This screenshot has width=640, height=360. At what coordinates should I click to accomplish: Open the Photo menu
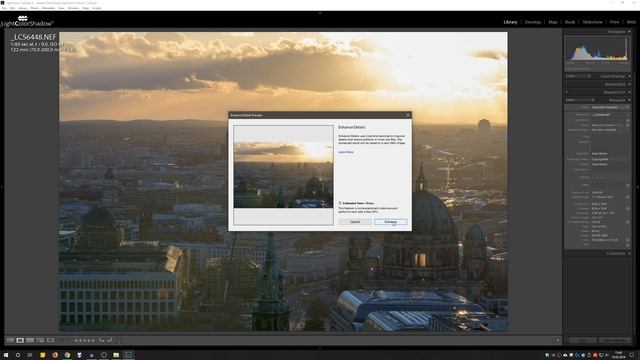(35, 8)
